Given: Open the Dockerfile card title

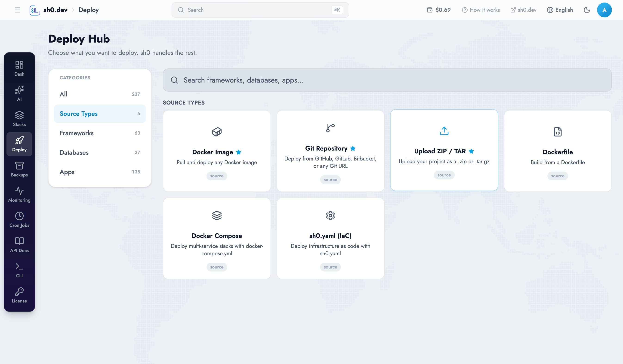Looking at the screenshot, I should point(558,152).
